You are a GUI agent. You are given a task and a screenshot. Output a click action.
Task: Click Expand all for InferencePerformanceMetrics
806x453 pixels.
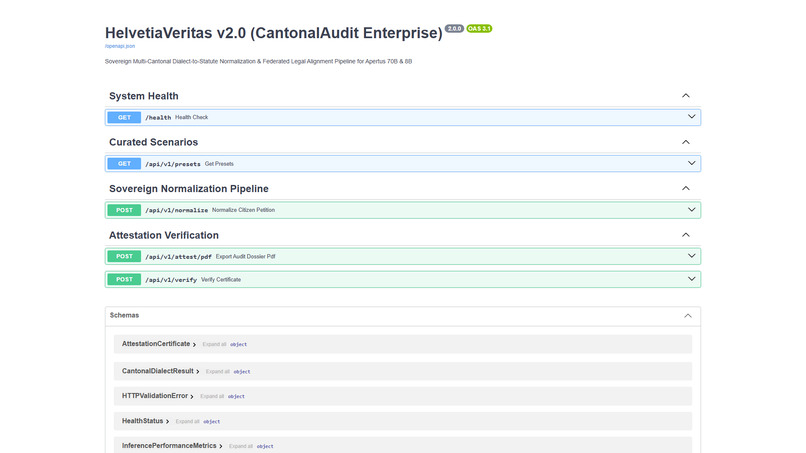coord(241,446)
